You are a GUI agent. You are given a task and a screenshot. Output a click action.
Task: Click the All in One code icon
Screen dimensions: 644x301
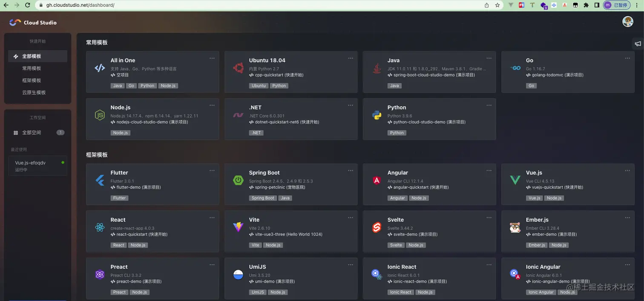(x=100, y=68)
